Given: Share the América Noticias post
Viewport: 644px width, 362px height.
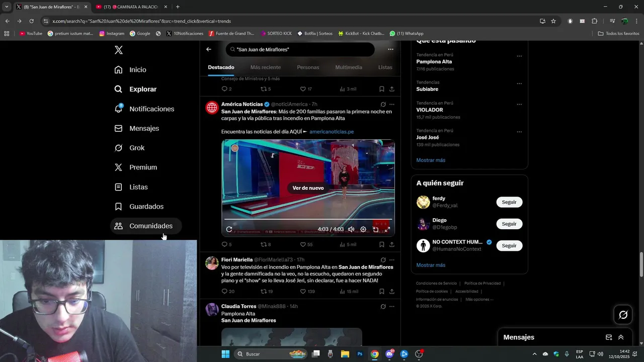Looking at the screenshot, I should coord(392,244).
